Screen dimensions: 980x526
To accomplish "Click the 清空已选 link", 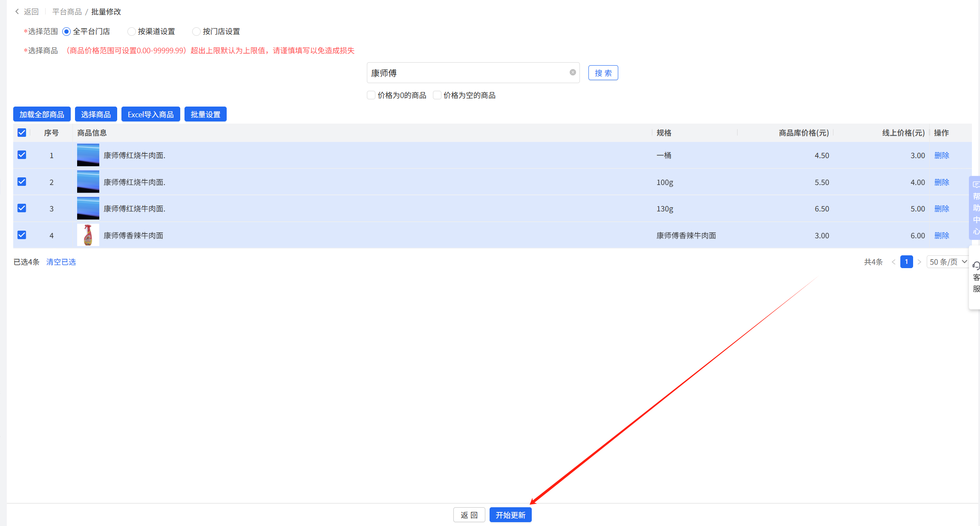I will pos(61,262).
